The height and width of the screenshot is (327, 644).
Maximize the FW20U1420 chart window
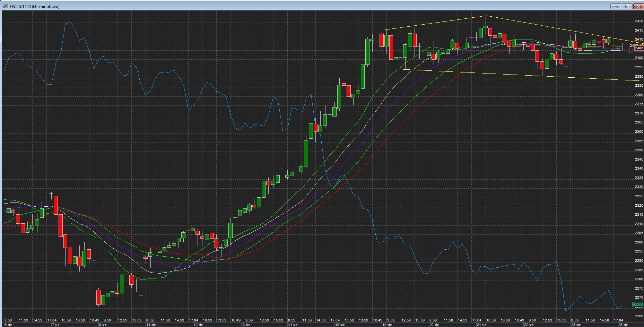(627, 6)
